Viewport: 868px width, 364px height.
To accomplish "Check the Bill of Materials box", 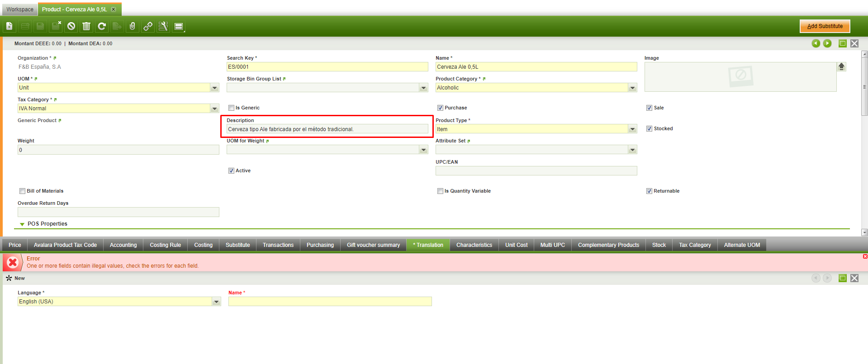I will [x=22, y=191].
